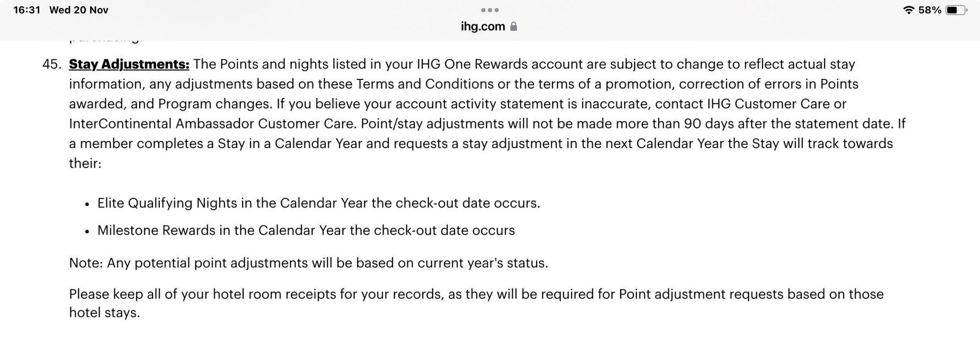This screenshot has height=339, width=980.
Task: Click the "Please keep all of your hotel" paragraph
Action: click(x=476, y=294)
